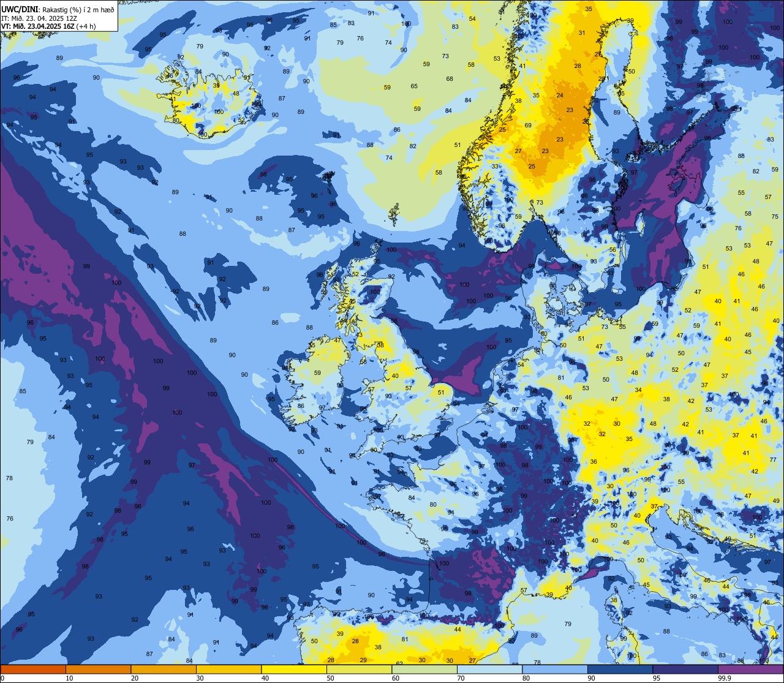The width and height of the screenshot is (784, 683).
Task: Click the valid time 'VT: Mið. 23.04.2025 16Z (+4 h)'
Action: tap(48, 26)
